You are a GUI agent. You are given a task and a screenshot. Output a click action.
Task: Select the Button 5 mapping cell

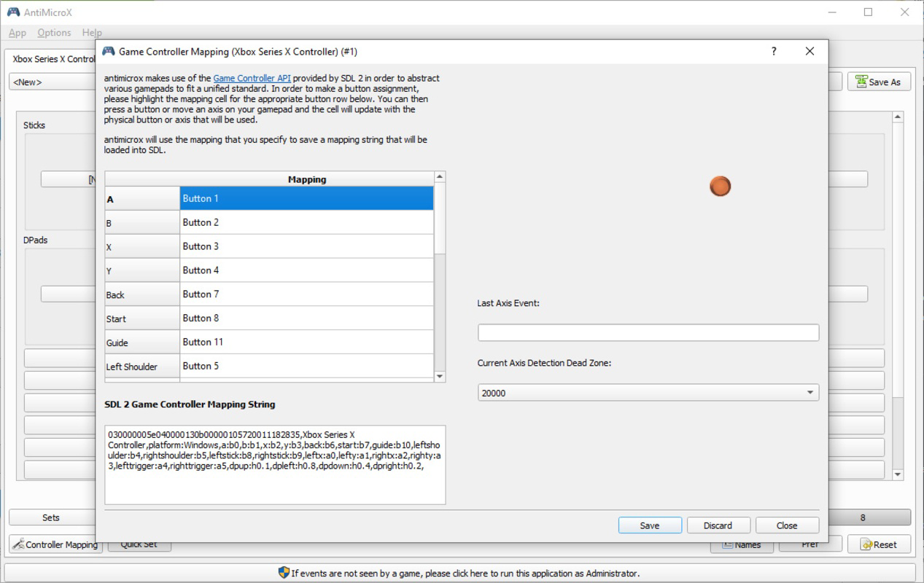pyautogui.click(x=306, y=367)
